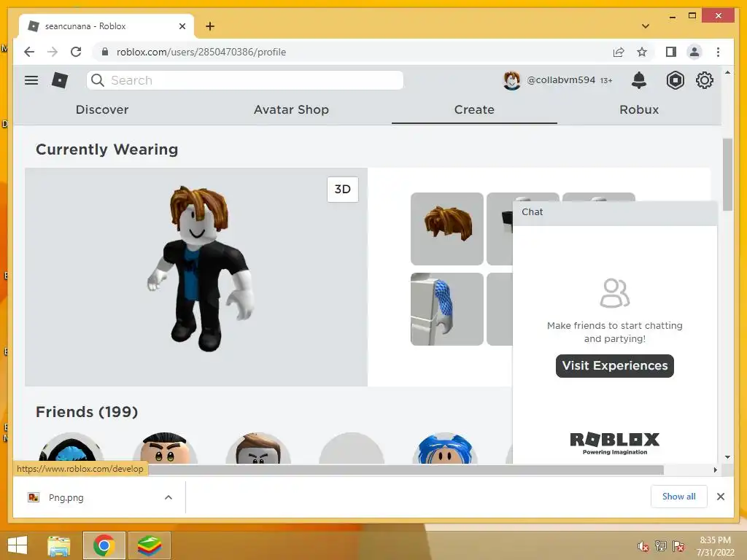Collapse the Chat panel header
The height and width of the screenshot is (560, 747).
point(614,212)
